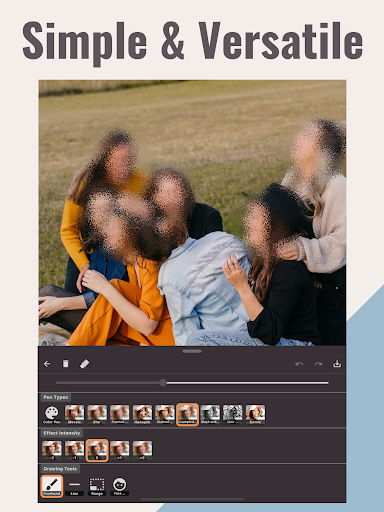Switch to the Line drawing tool
Screen dimensions: 384x512
tap(74, 486)
